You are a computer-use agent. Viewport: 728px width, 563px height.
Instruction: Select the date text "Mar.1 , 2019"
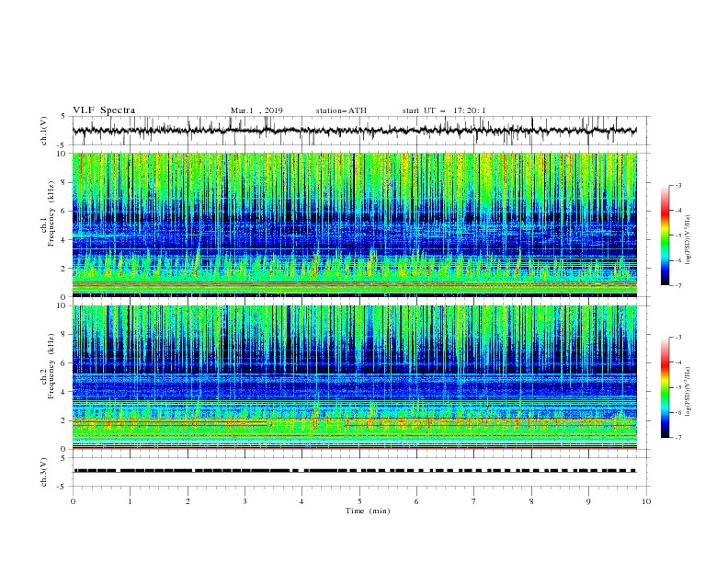coord(256,110)
